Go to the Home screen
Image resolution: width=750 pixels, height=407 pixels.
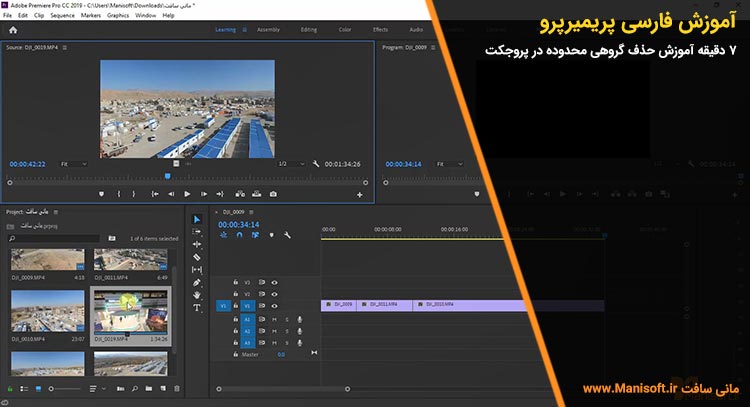point(13,30)
